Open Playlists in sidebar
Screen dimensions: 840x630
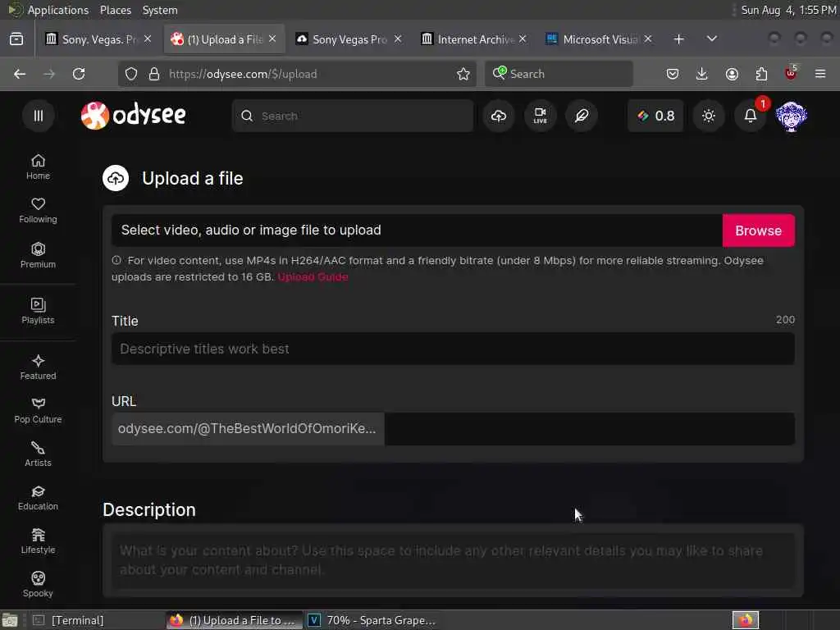[38, 311]
